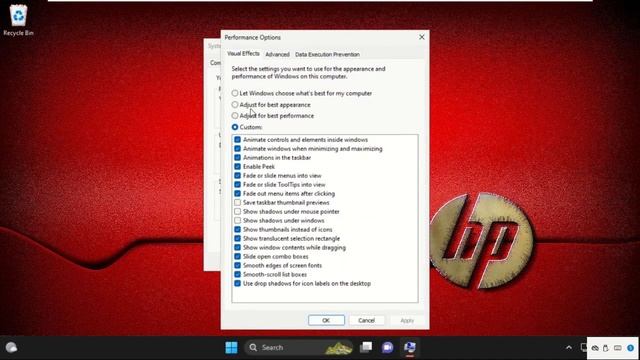
Task: Show hidden tray icons with the chevron
Action: coord(569,348)
